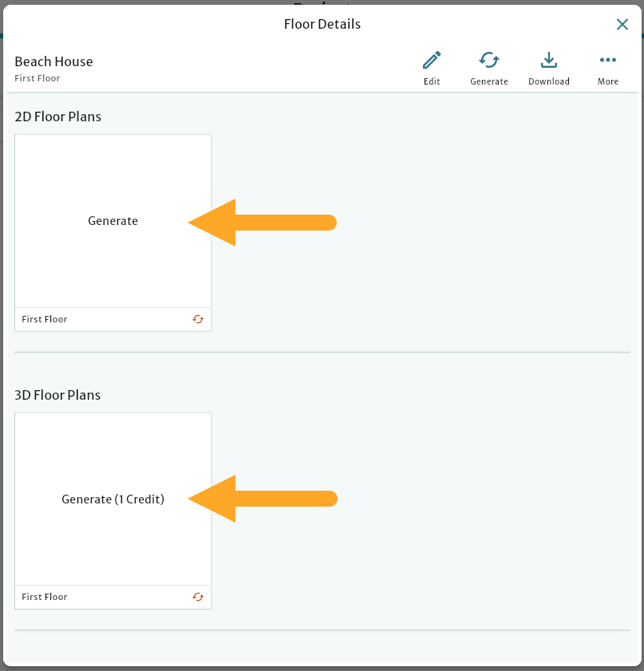Click the Beach House project title
Viewport: 644px width, 671px height.
(x=53, y=61)
